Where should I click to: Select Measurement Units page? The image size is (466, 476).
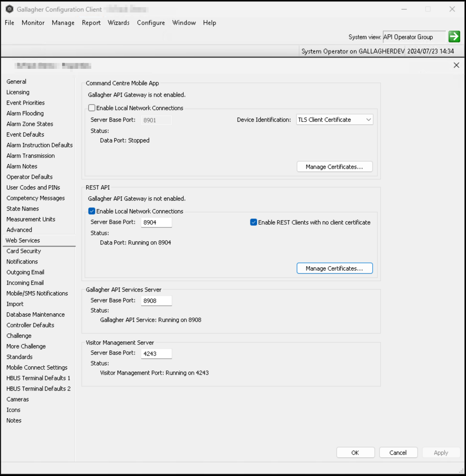coord(31,219)
